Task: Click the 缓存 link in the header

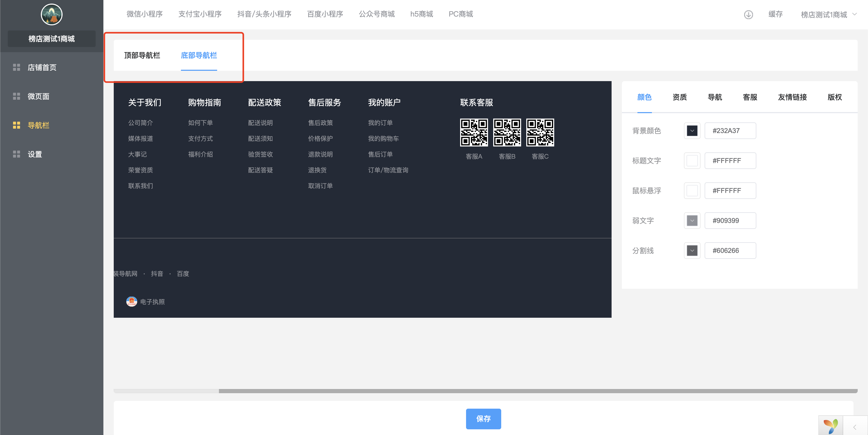Action: [775, 14]
